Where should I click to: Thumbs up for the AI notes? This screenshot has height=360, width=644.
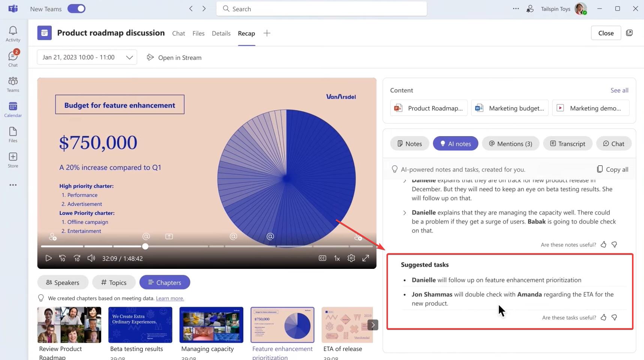[604, 244]
